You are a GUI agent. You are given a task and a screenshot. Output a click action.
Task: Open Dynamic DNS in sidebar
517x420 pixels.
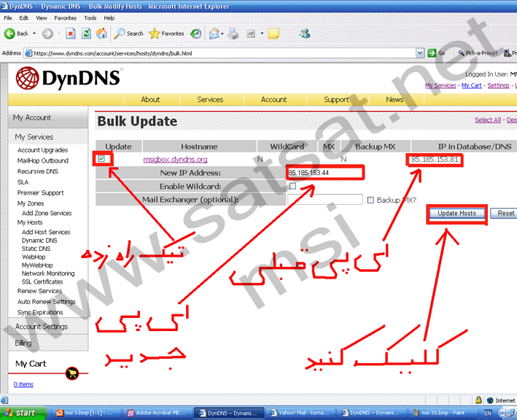coord(39,241)
